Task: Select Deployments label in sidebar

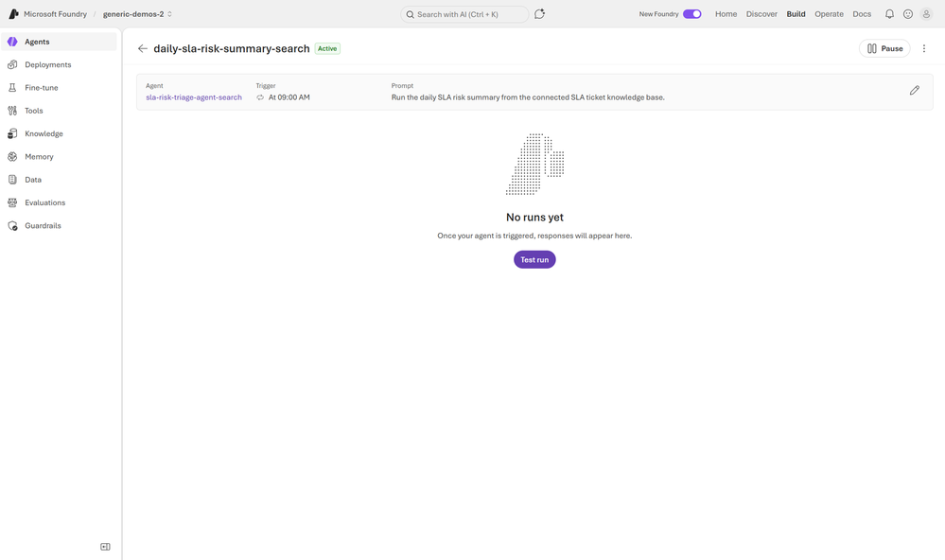Action: pos(47,64)
